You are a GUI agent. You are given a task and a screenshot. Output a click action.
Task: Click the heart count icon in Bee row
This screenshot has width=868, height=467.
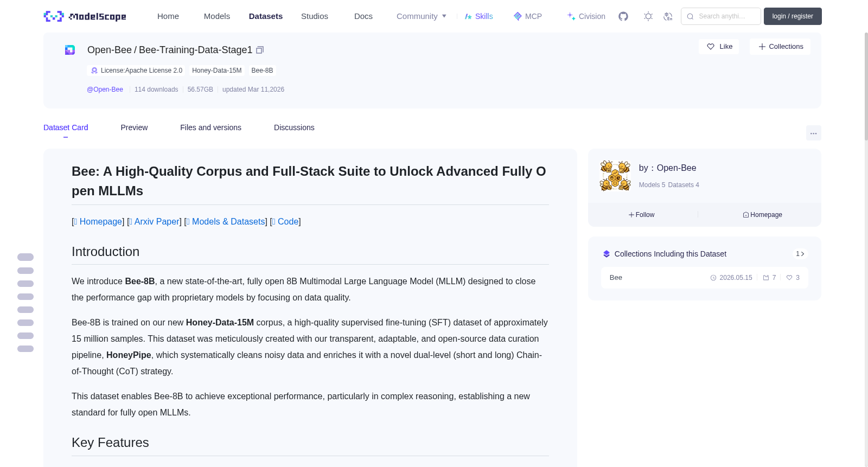coord(789,278)
